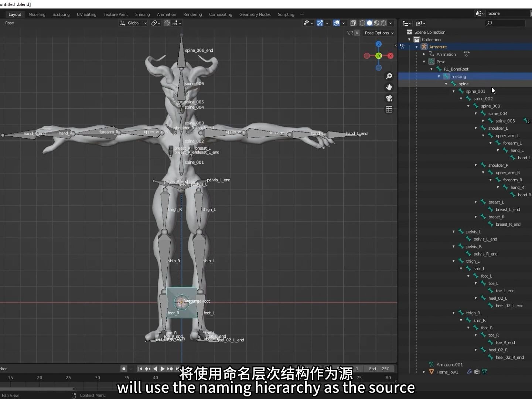Open the Pose menu in viewport header
This screenshot has width=532, height=399.
point(10,23)
